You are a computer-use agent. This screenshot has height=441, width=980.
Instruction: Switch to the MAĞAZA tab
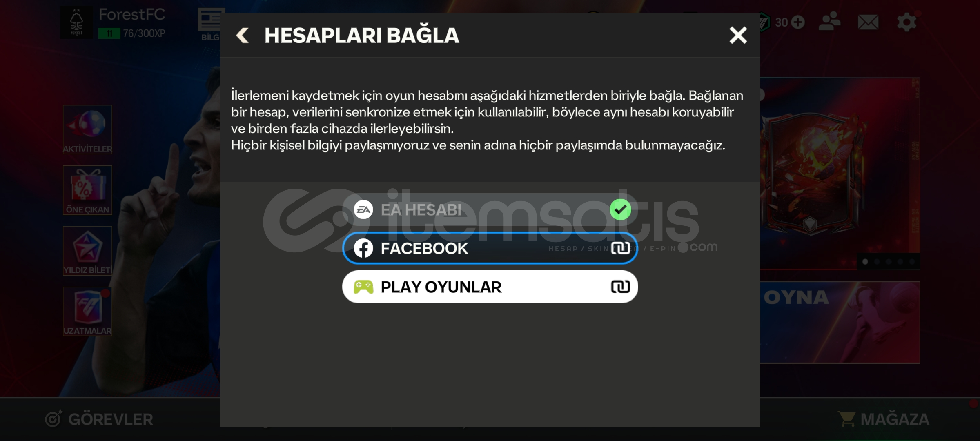(883, 419)
